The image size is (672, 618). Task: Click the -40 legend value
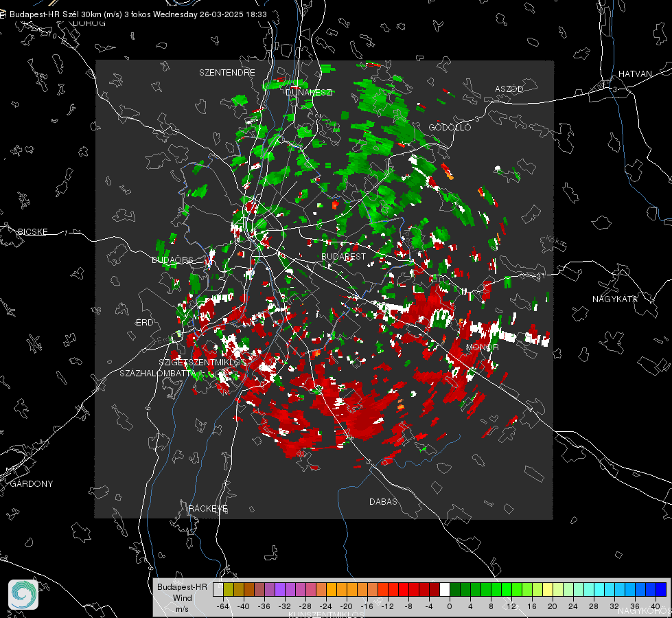click(x=243, y=606)
